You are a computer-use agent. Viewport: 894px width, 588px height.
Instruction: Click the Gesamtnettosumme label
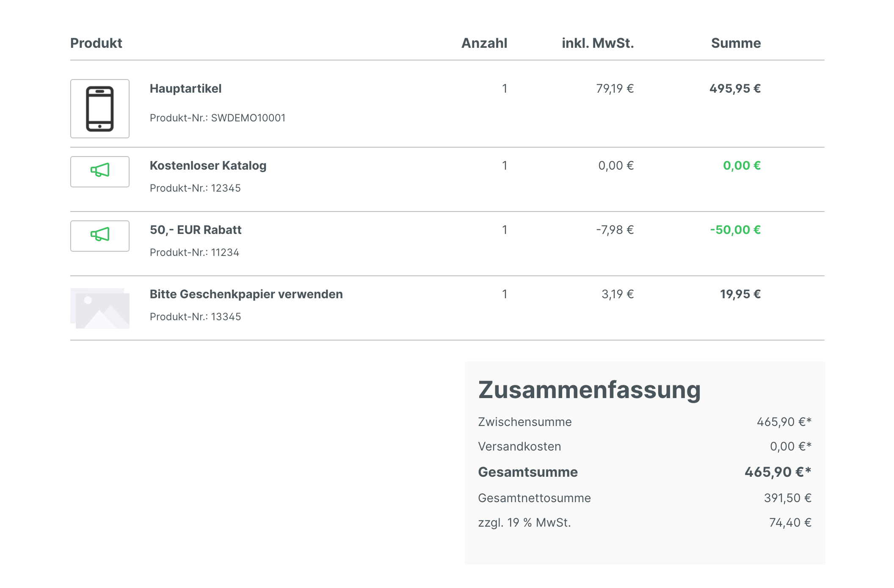(534, 498)
